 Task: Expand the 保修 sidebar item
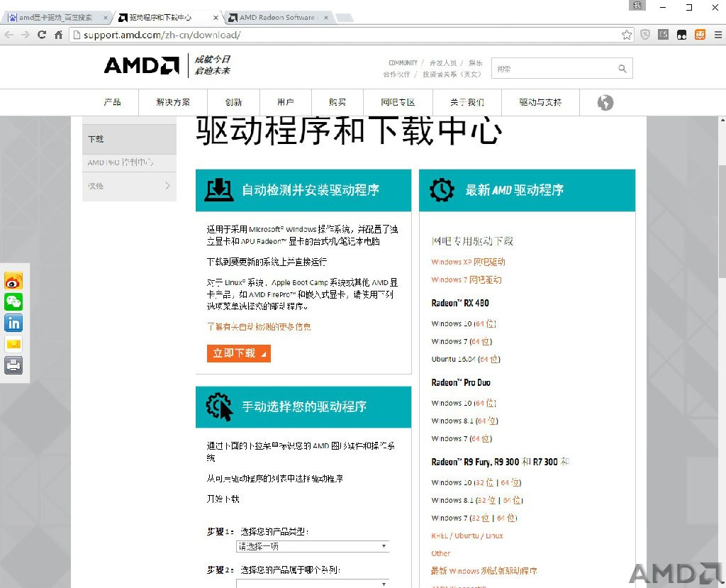coord(129,187)
